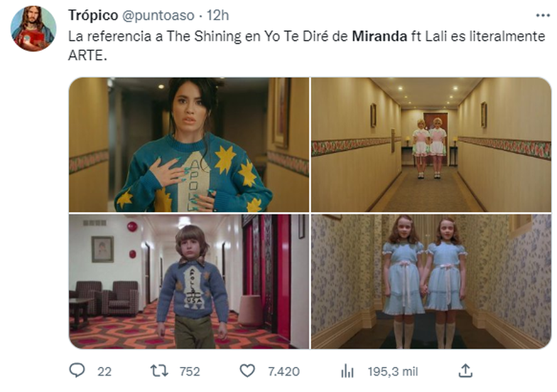557x392 pixels.
Task: Open the three-dot more options menu
Action: tap(543, 16)
